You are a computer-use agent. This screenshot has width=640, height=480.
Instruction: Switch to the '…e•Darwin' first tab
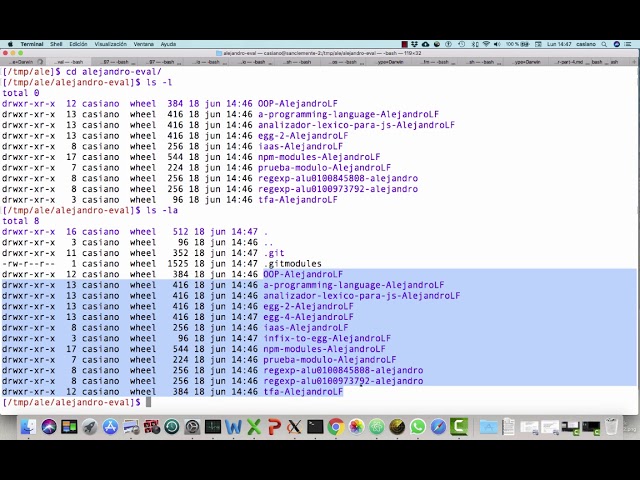pyautogui.click(x=23, y=62)
